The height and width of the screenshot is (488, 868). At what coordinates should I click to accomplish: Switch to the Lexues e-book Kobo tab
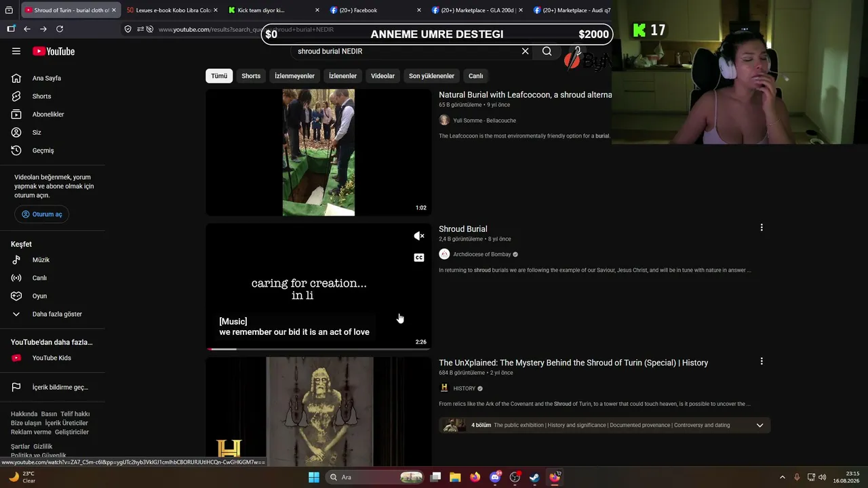pos(168,10)
